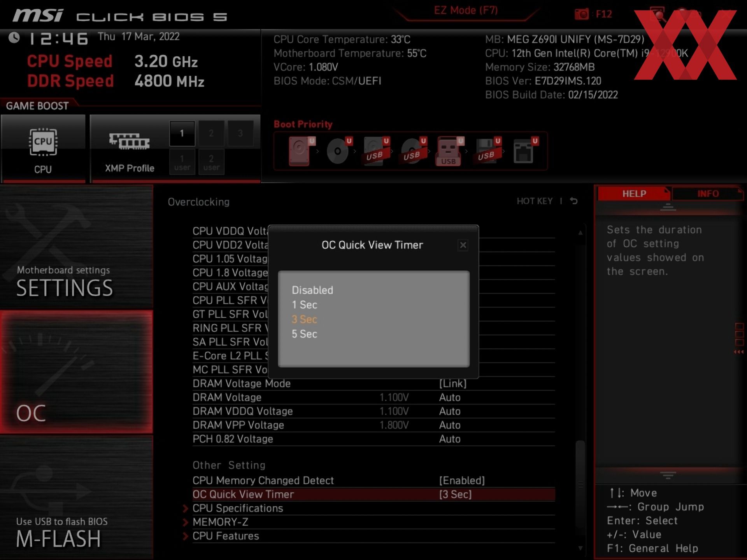Enable XMP profile 2
This screenshot has height=560, width=747.
tap(211, 133)
